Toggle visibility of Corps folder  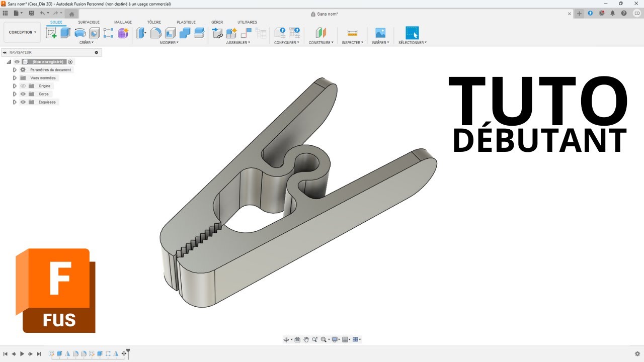coord(23,94)
